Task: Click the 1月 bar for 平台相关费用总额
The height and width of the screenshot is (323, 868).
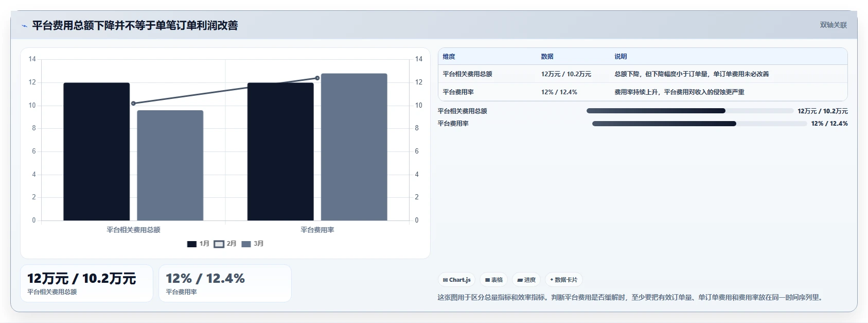Action: pos(97,151)
